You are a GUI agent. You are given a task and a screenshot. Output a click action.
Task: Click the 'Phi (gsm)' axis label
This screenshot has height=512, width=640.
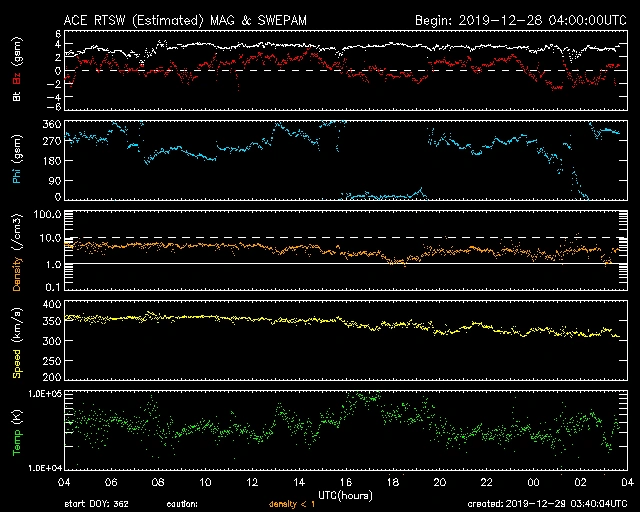(x=17, y=159)
